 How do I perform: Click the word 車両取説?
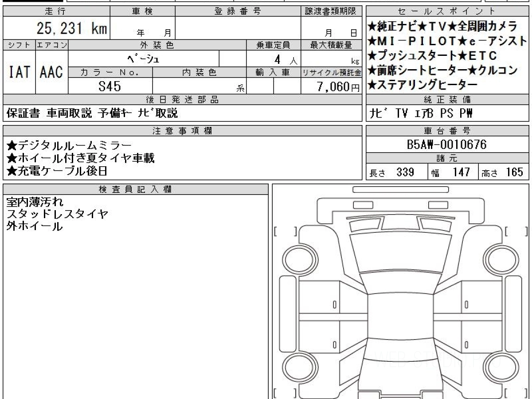pos(69,113)
